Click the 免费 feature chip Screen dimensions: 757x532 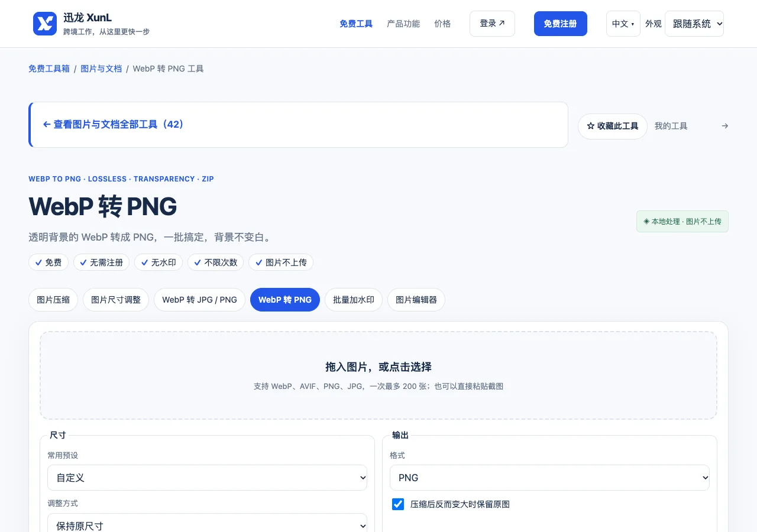point(48,262)
